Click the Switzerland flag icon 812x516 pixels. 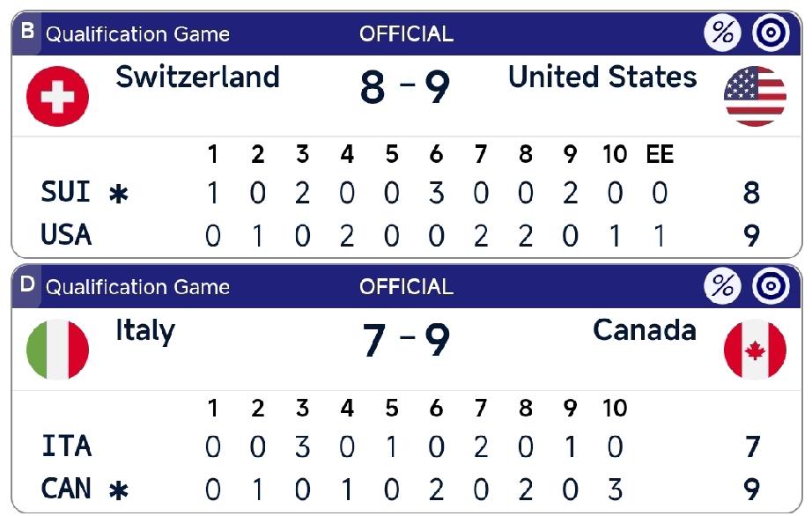point(57,97)
